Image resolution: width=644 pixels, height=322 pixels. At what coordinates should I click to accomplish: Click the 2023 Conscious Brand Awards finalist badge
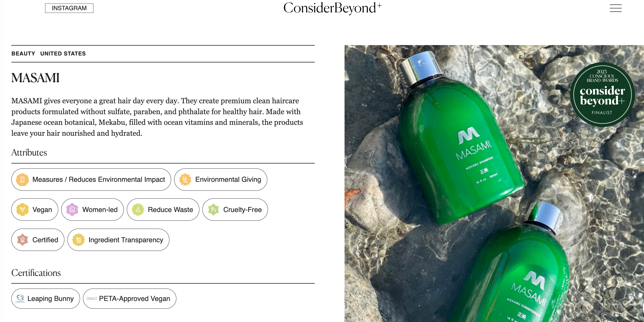point(602,95)
